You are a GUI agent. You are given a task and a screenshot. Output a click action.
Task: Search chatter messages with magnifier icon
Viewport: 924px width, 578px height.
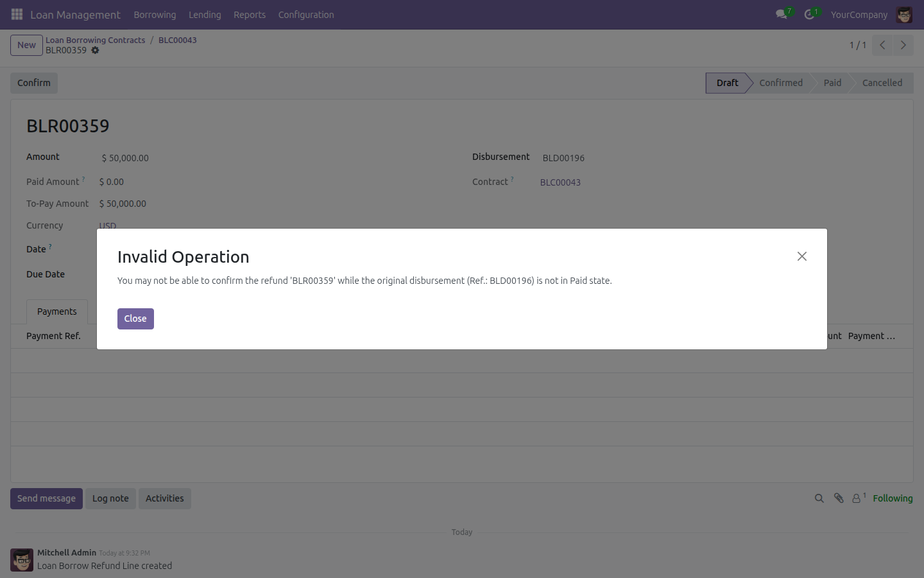[x=819, y=498]
